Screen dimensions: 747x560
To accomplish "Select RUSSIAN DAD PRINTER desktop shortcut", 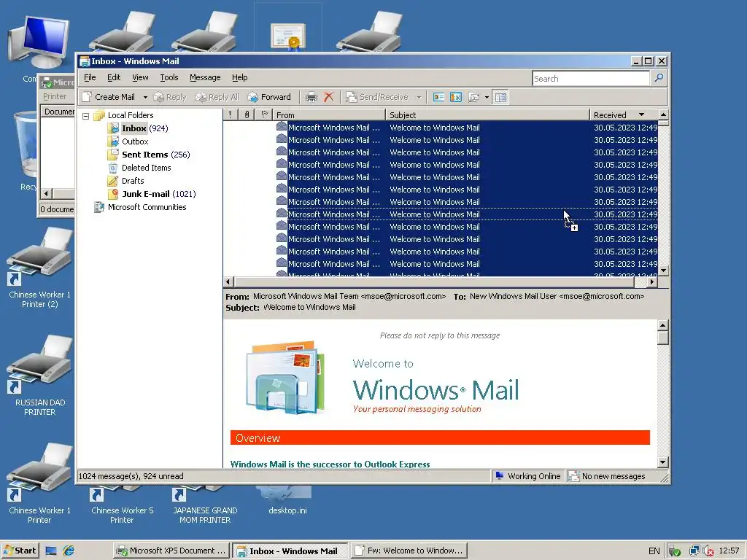I will 40,376.
